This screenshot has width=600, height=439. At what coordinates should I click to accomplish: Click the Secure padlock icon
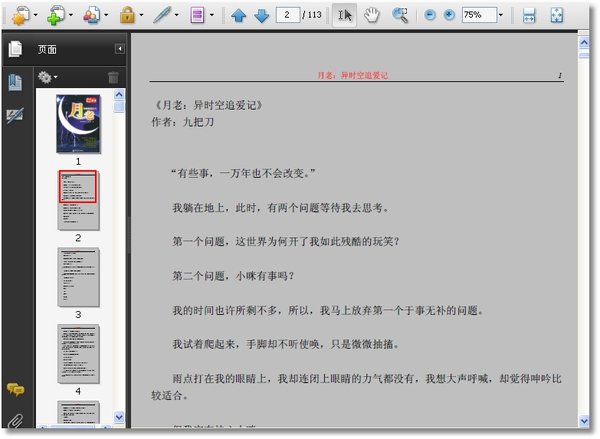127,16
